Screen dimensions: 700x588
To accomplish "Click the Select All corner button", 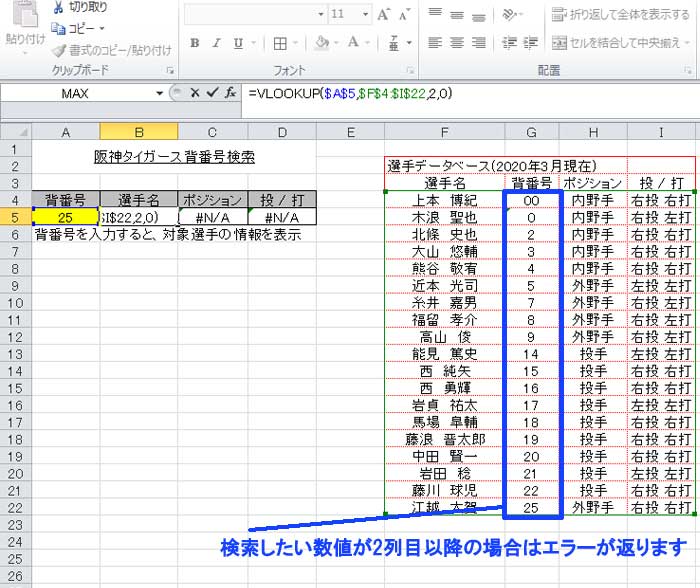I will (x=16, y=132).
